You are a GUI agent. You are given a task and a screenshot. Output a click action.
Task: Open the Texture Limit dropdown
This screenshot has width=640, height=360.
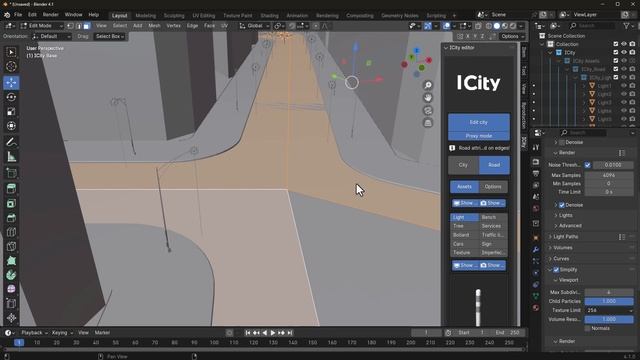pyautogui.click(x=609, y=310)
